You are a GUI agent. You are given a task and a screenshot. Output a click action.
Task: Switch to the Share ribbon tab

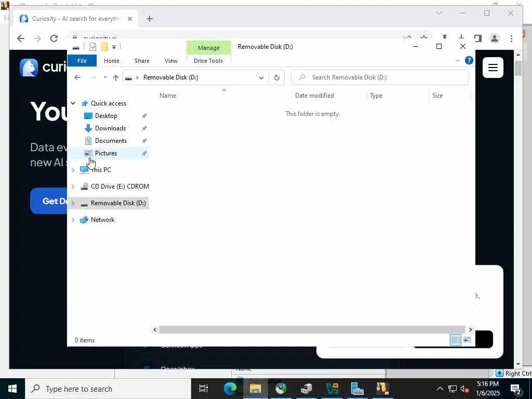coord(142,61)
